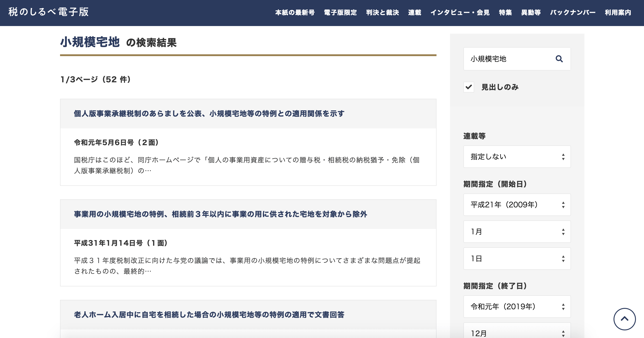Image resolution: width=644 pixels, height=338 pixels.
Task: Toggle the 見出しのみ checkbox
Action: tap(469, 87)
